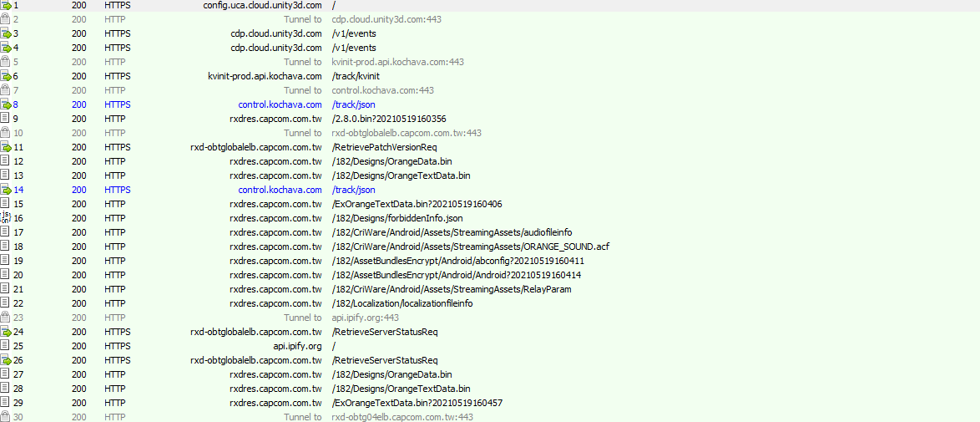Select the StreamingAssets/audiofileinfo request
Viewport: 980px width, 422px height.
click(x=452, y=232)
